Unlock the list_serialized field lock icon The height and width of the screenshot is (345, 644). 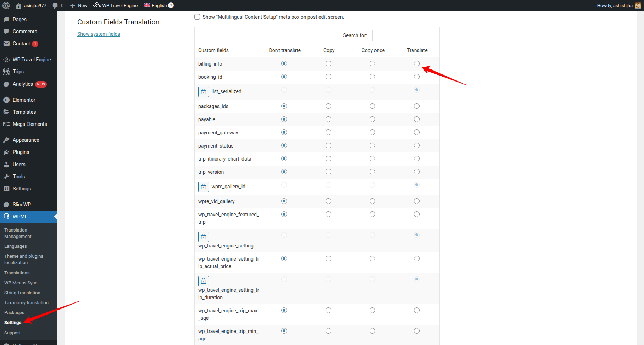coord(204,91)
